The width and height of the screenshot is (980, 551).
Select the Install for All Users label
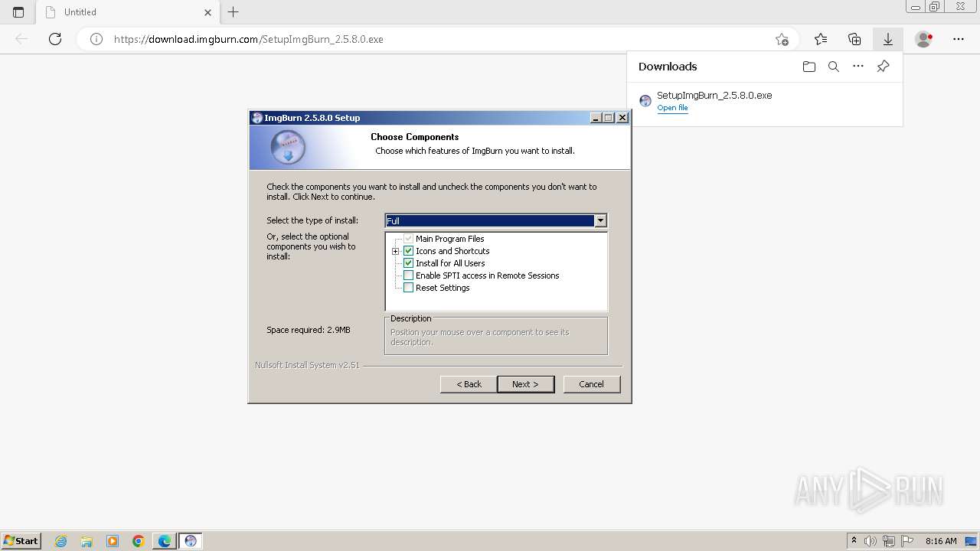(x=450, y=263)
